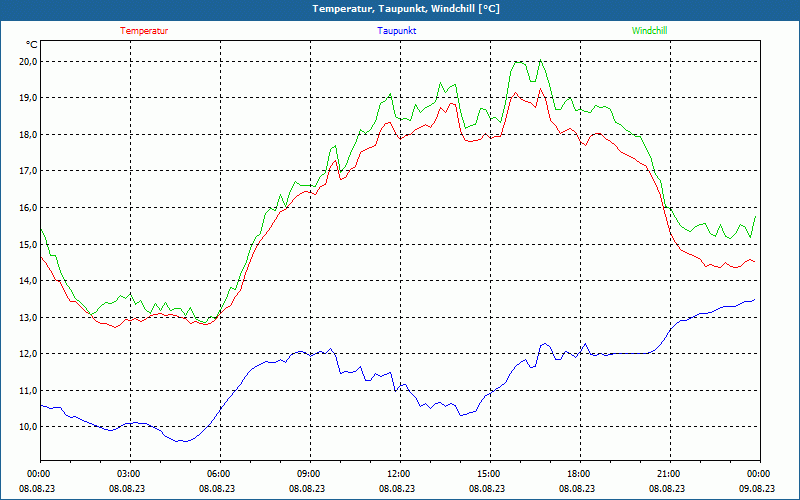Click the 06:00 time axis label

point(220,474)
